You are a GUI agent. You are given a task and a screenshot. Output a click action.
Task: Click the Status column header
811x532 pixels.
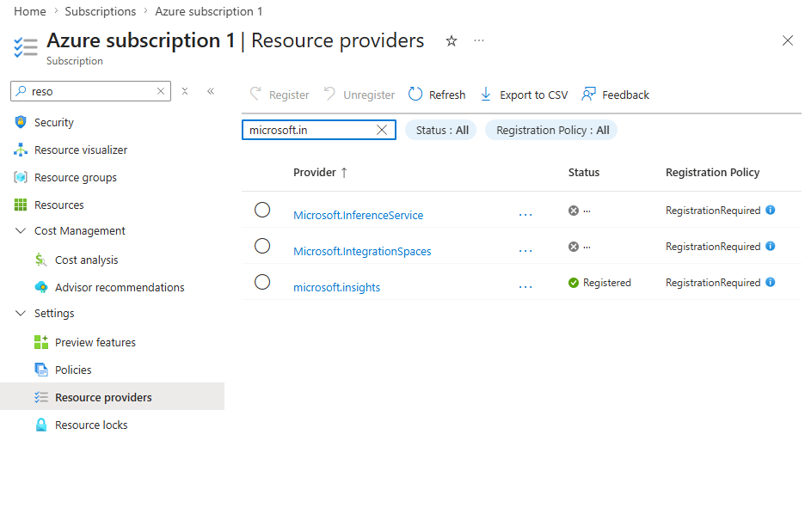point(583,172)
